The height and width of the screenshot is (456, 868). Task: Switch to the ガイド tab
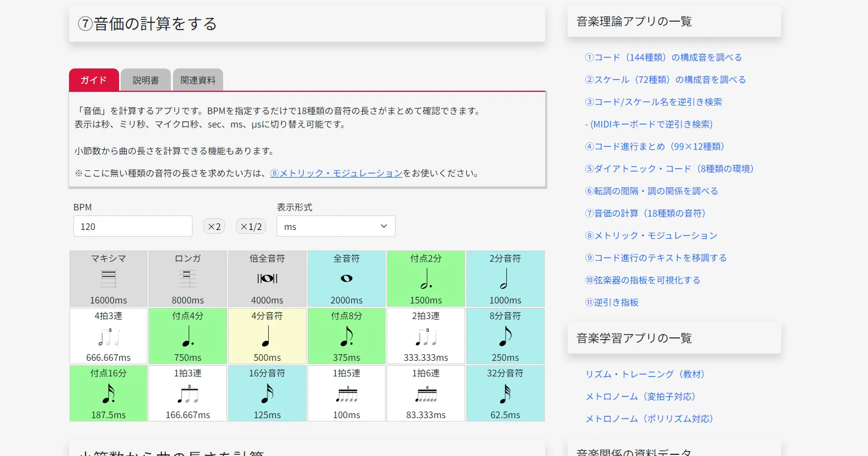(94, 80)
